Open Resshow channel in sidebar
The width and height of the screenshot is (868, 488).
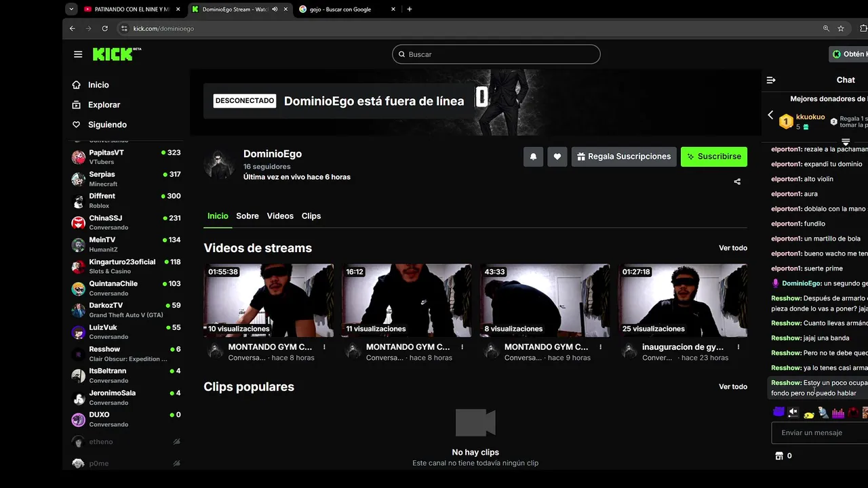pyautogui.click(x=126, y=353)
